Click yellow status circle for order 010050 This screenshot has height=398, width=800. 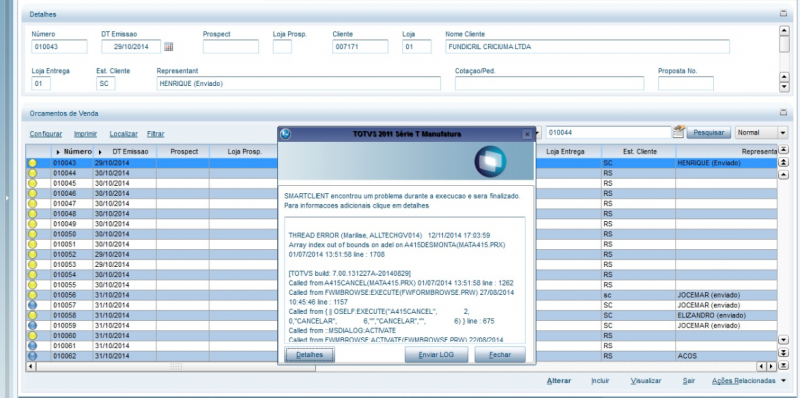32,234
